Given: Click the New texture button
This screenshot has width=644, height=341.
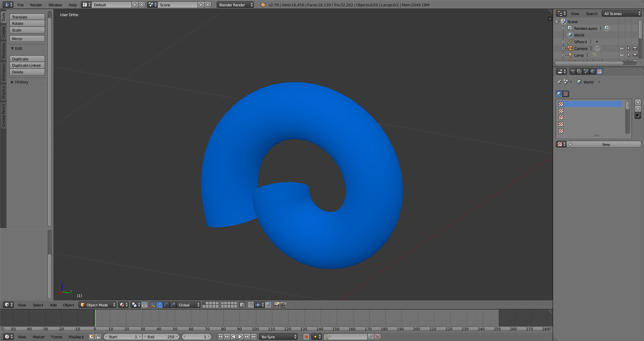Looking at the screenshot, I should click(x=606, y=145).
